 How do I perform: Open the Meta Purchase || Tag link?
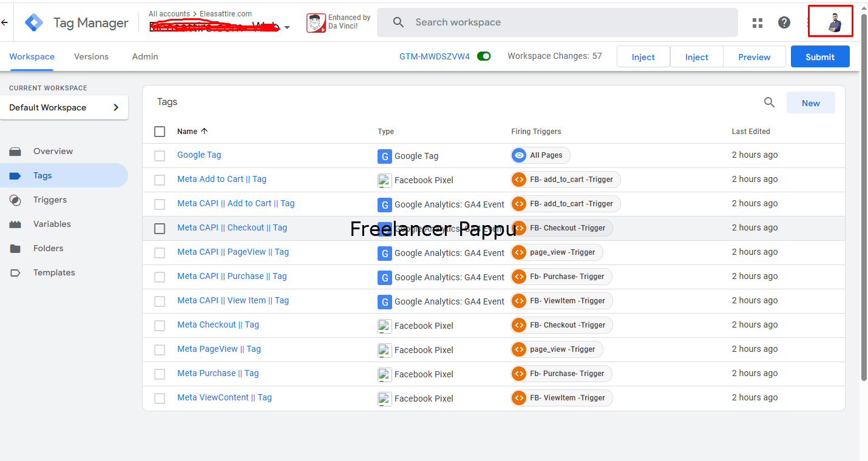click(x=218, y=373)
